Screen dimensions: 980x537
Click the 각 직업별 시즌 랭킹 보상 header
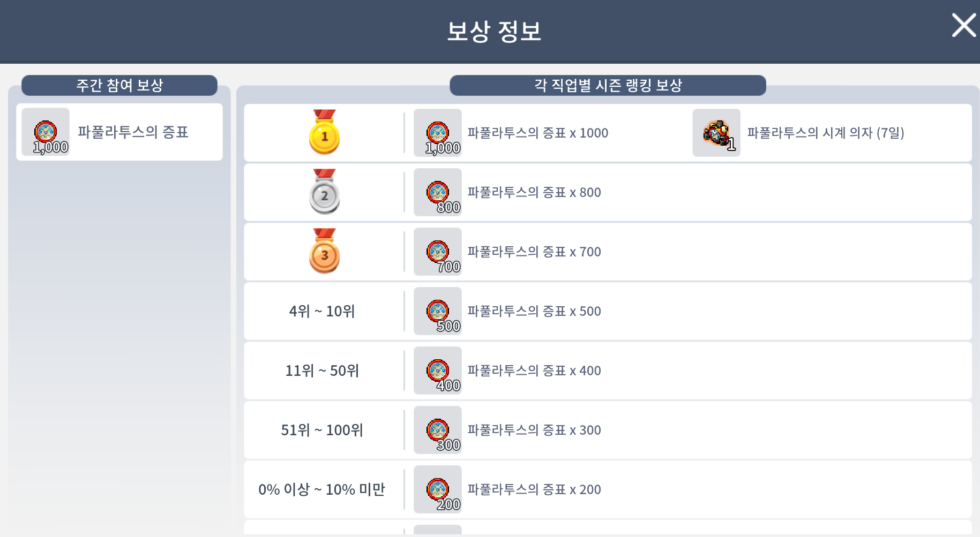(608, 85)
